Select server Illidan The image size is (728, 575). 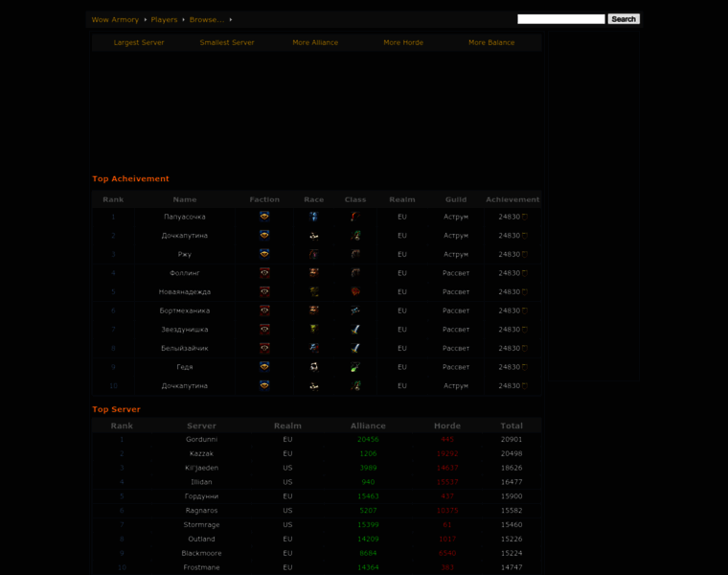coord(201,482)
